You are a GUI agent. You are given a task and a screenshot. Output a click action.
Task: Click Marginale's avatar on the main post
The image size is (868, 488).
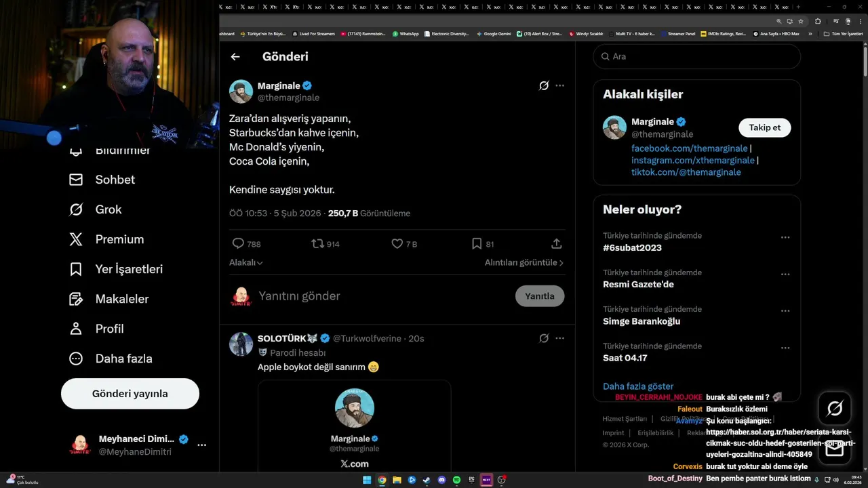click(x=241, y=91)
